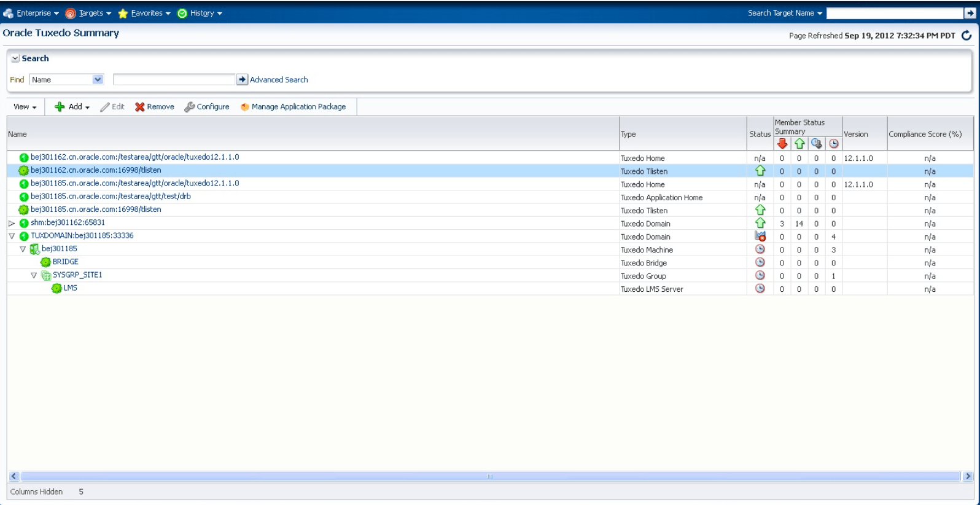
Task: Click the shm:bej301162:65831 domain icon
Action: coord(24,223)
